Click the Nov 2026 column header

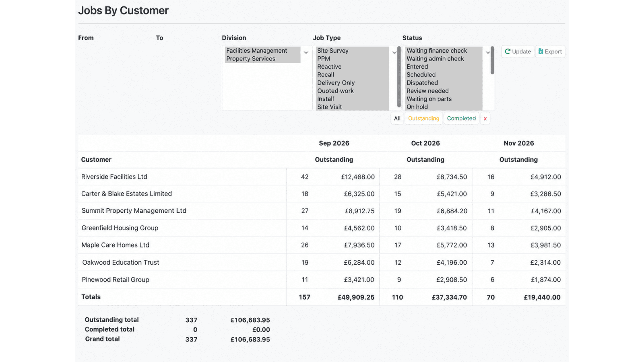[519, 143]
